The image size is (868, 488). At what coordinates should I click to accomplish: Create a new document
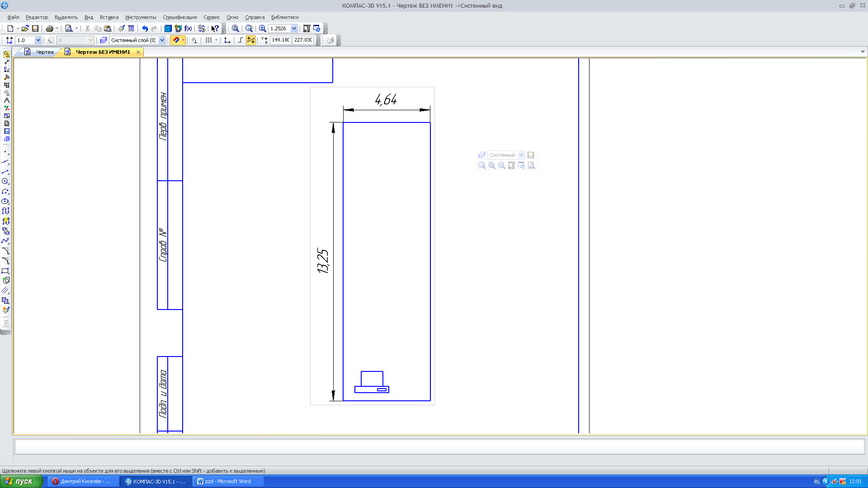[x=10, y=28]
